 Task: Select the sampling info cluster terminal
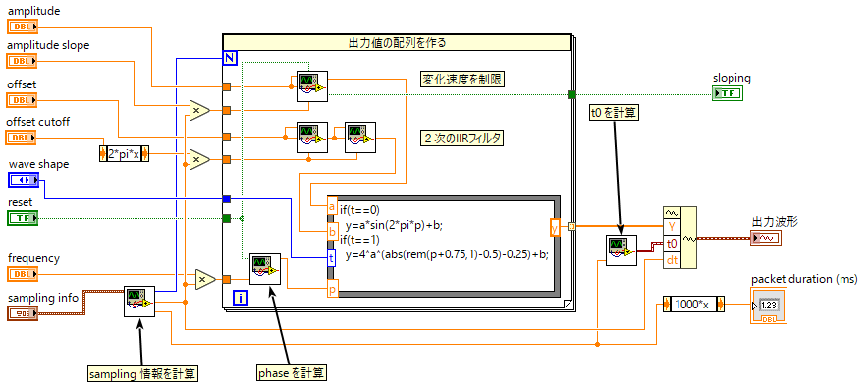click(x=23, y=313)
